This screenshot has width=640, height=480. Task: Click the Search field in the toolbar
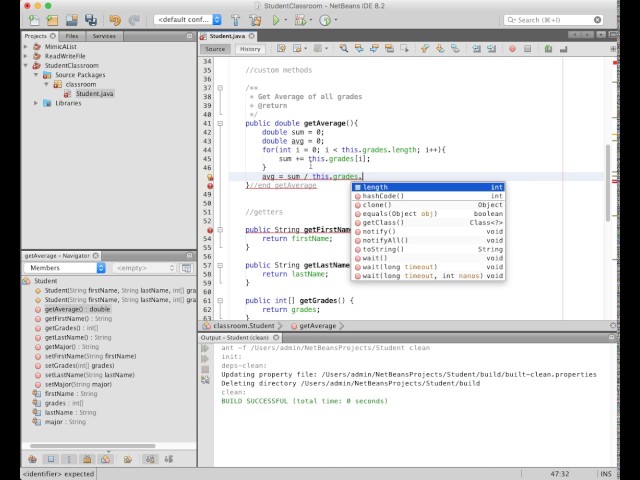[553, 20]
